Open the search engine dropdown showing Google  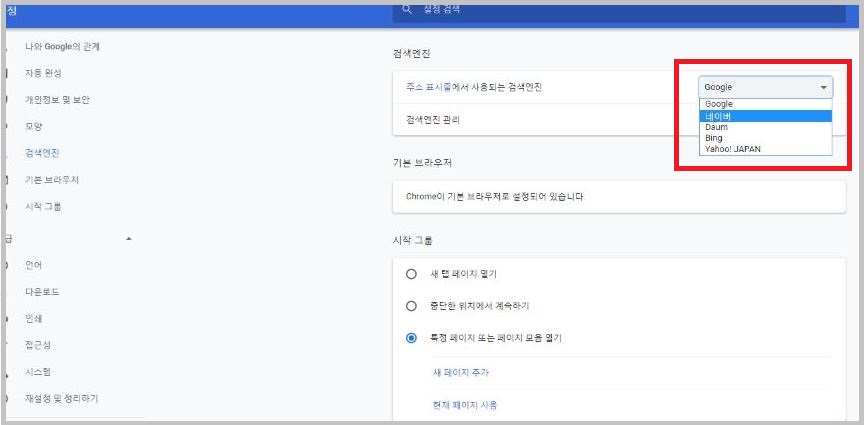pos(765,87)
